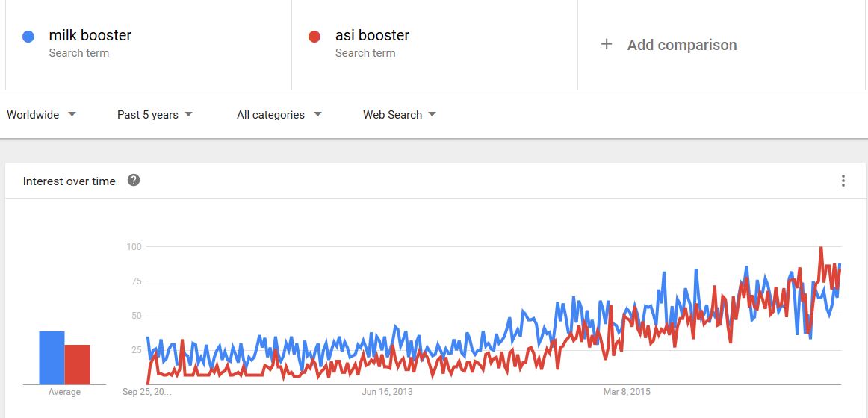Click the Jun 16, 2013 axis label
Screen dimensions: 868x418
coord(387,392)
